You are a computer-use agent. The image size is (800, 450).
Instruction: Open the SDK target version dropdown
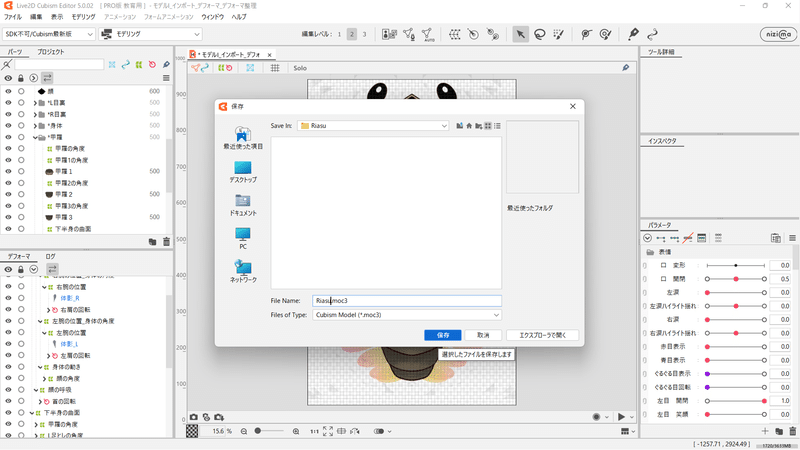(x=48, y=34)
